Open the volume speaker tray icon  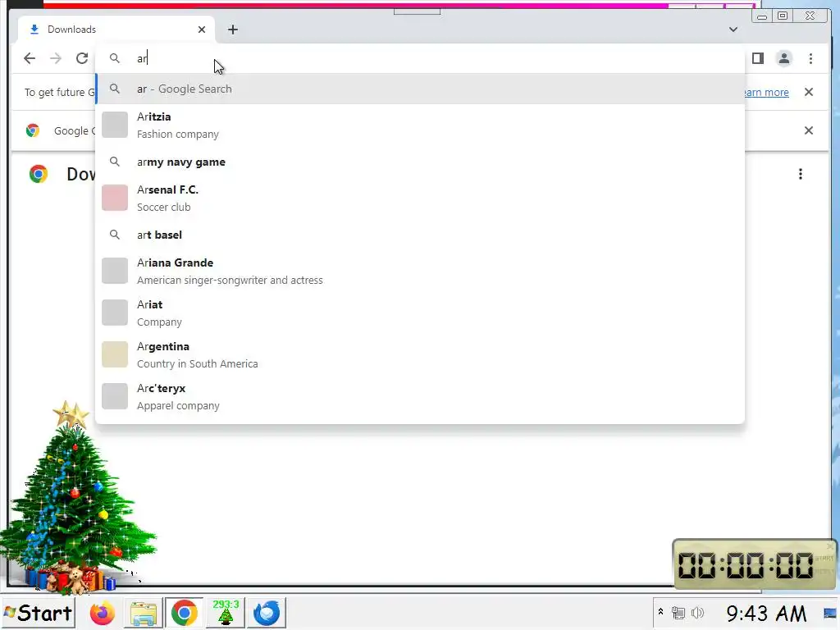click(x=697, y=613)
